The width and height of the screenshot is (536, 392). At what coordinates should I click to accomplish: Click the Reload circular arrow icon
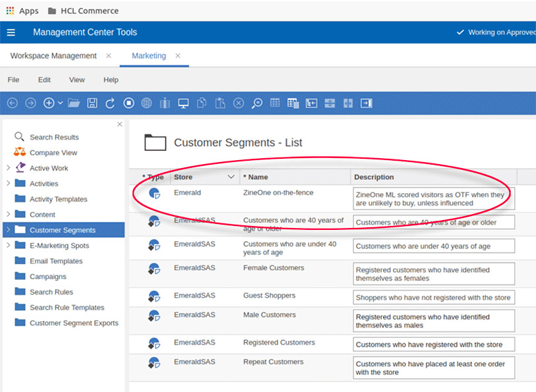(x=110, y=103)
